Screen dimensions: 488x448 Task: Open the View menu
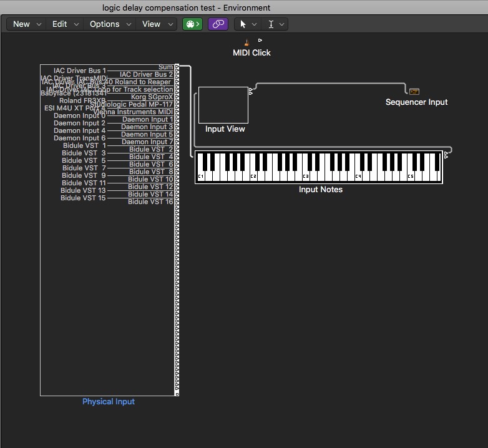pyautogui.click(x=157, y=24)
